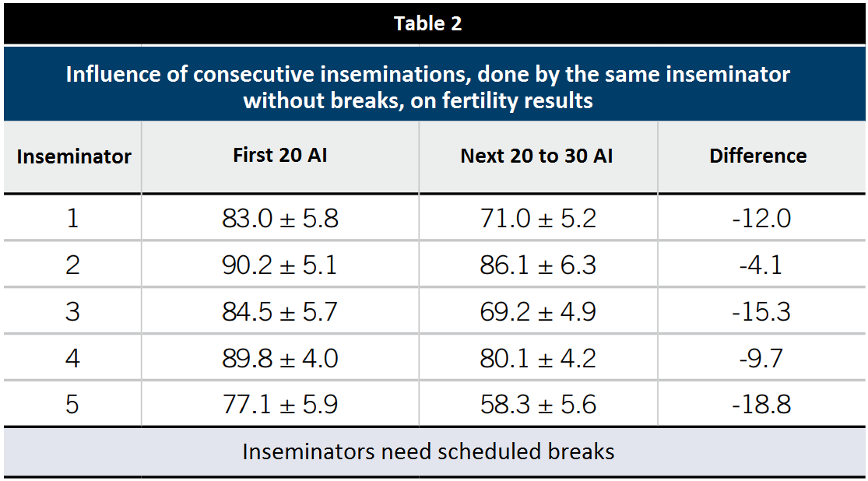Click the 71.0 ± 5.2 cell

pyautogui.click(x=538, y=218)
